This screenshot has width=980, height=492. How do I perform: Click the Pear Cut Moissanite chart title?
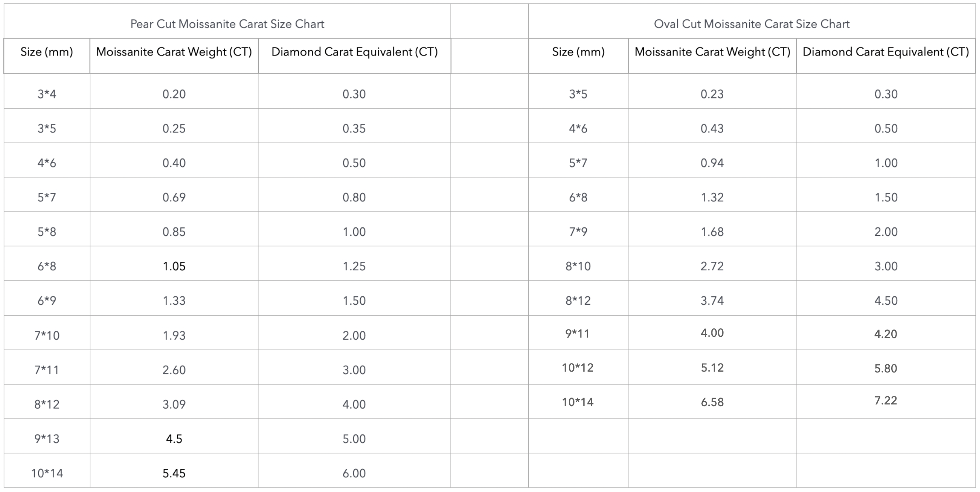pos(227,24)
